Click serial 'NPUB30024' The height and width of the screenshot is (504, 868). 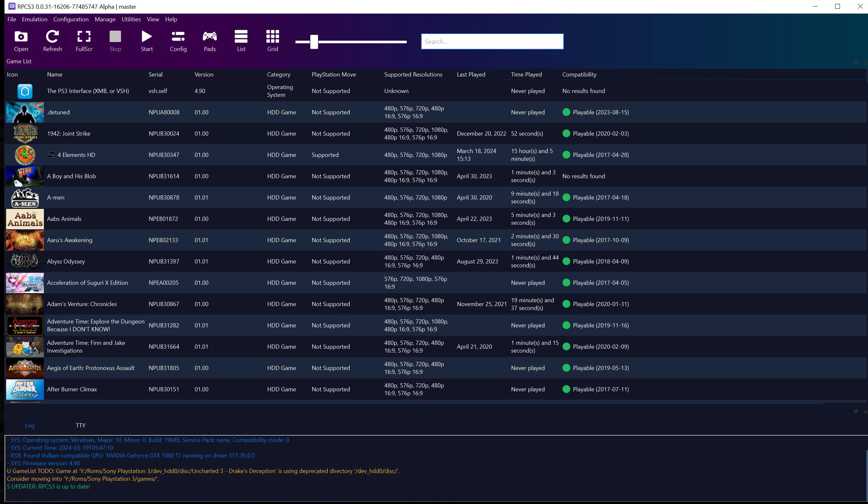[x=164, y=134]
